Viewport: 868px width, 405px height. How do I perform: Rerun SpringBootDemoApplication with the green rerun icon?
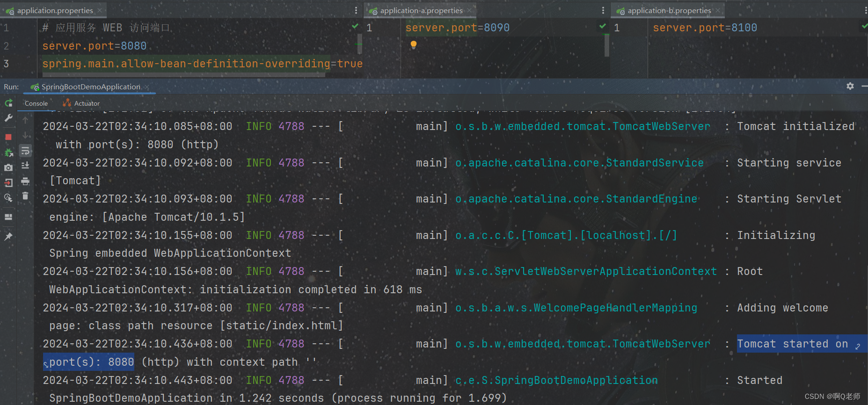[8, 103]
